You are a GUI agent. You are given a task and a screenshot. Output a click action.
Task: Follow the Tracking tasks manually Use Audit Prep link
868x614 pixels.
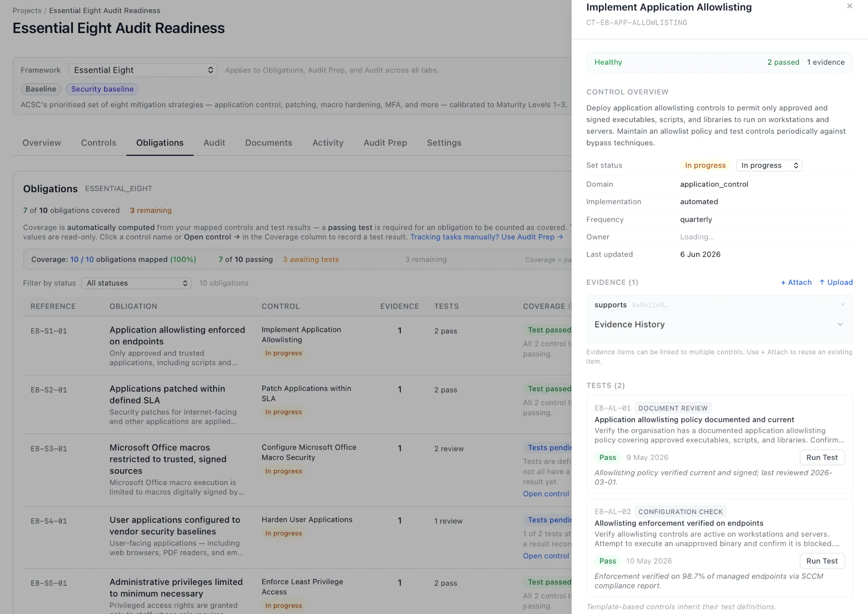click(x=487, y=237)
